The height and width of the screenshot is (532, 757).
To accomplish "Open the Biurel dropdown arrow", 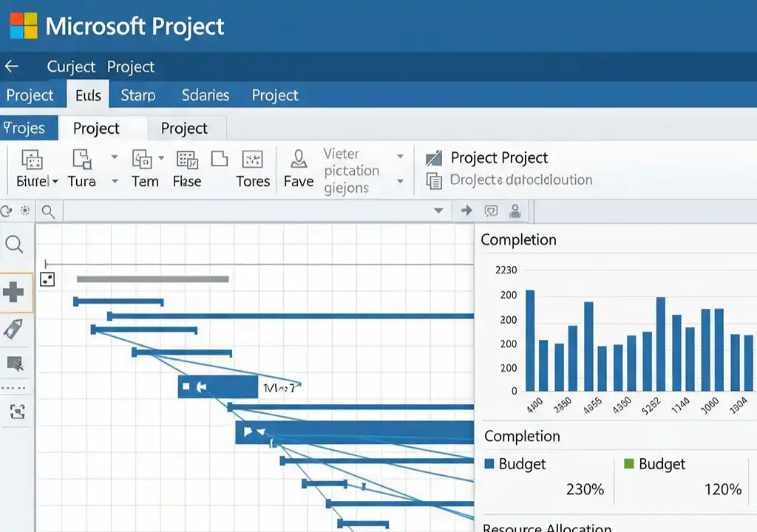I will [x=55, y=182].
